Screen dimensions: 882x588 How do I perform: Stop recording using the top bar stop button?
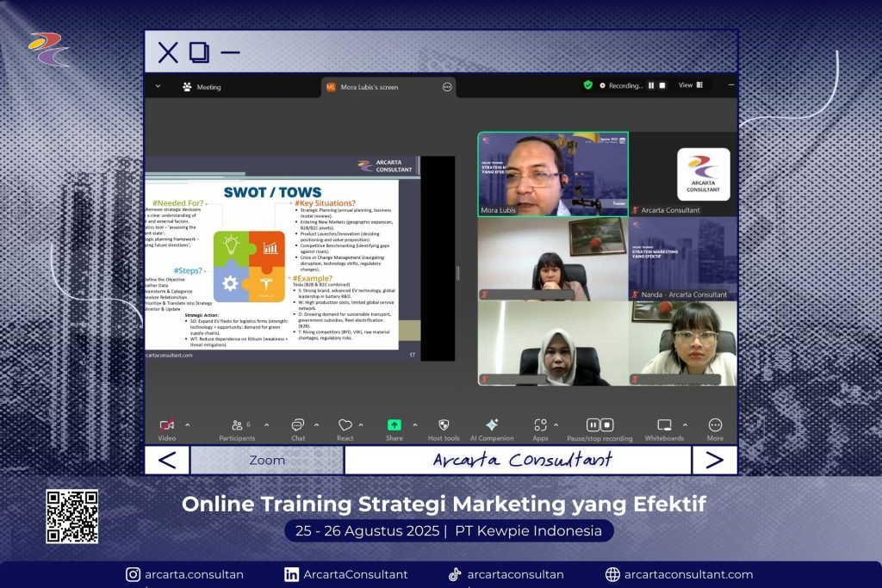tap(662, 85)
